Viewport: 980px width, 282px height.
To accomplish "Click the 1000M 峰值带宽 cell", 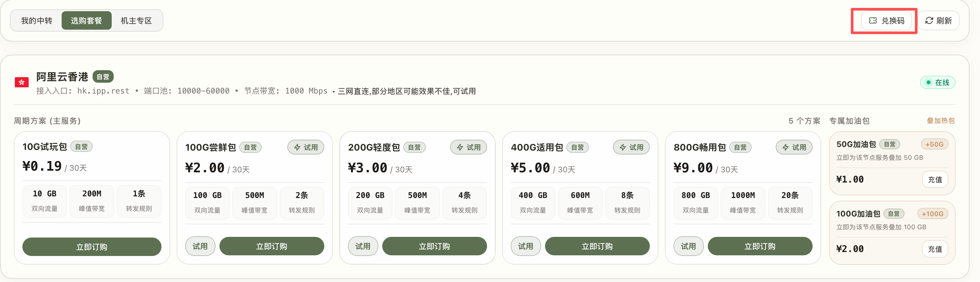I will (743, 203).
